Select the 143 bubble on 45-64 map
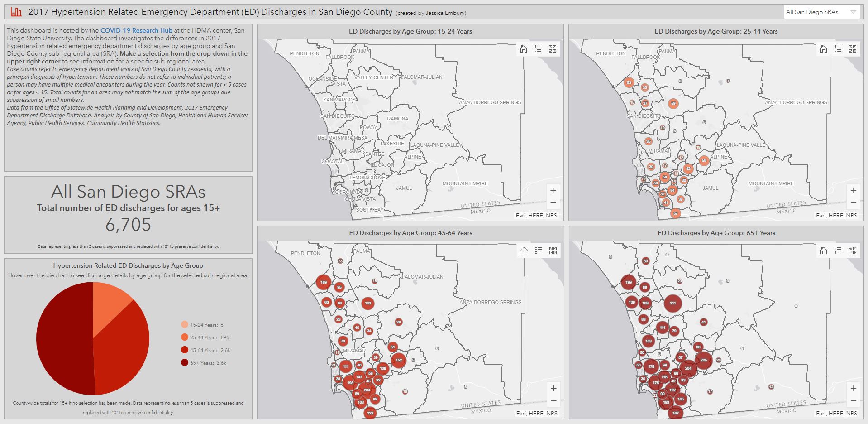The width and height of the screenshot is (868, 424). coord(367,304)
